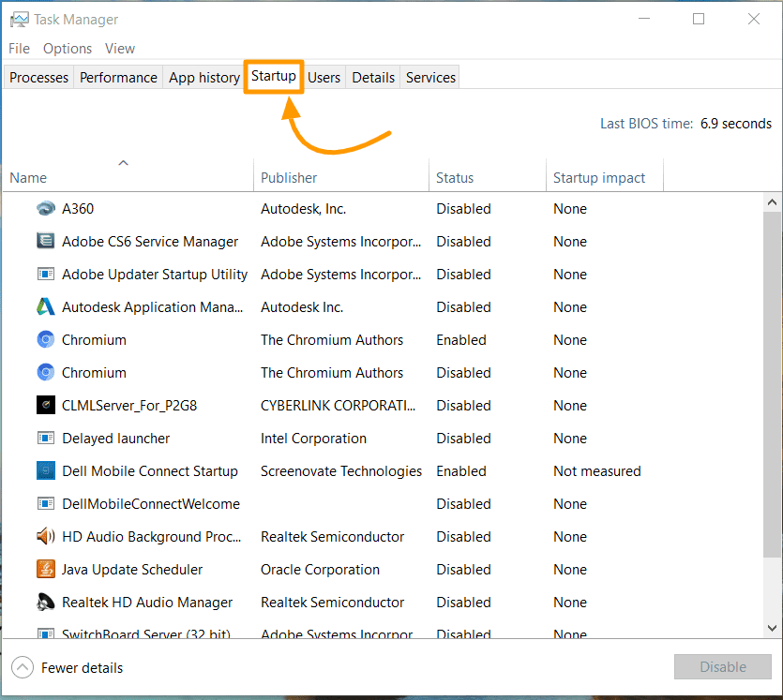Click the CYBERLINK CORPORATI... publisher cell

339,406
